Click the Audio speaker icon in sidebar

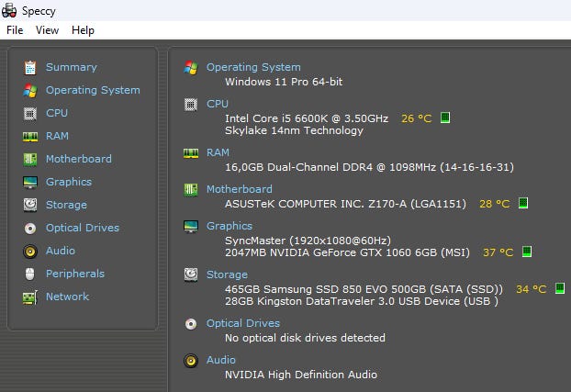click(30, 252)
